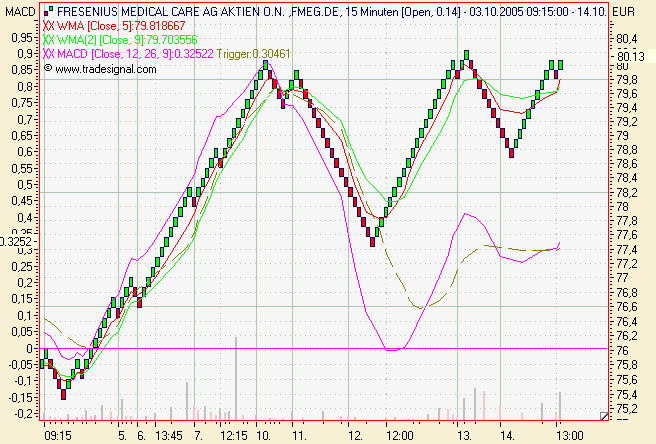
Task: Click the Renko chart icon beside the title
Action: click(x=49, y=11)
